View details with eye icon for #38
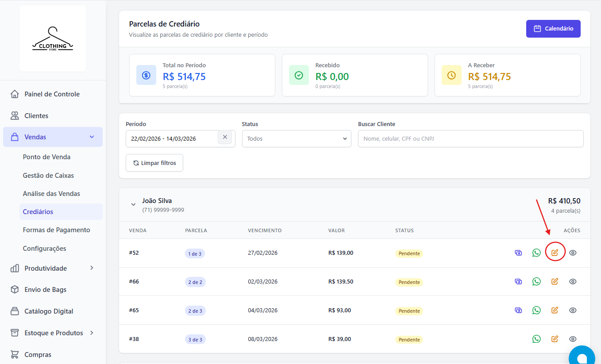Image resolution: width=601 pixels, height=364 pixels. click(x=573, y=339)
